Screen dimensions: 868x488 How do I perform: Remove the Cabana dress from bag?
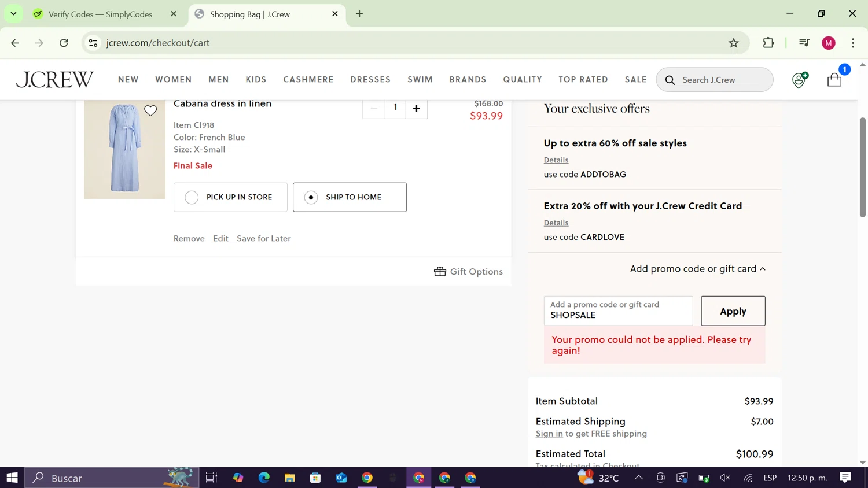coord(189,238)
